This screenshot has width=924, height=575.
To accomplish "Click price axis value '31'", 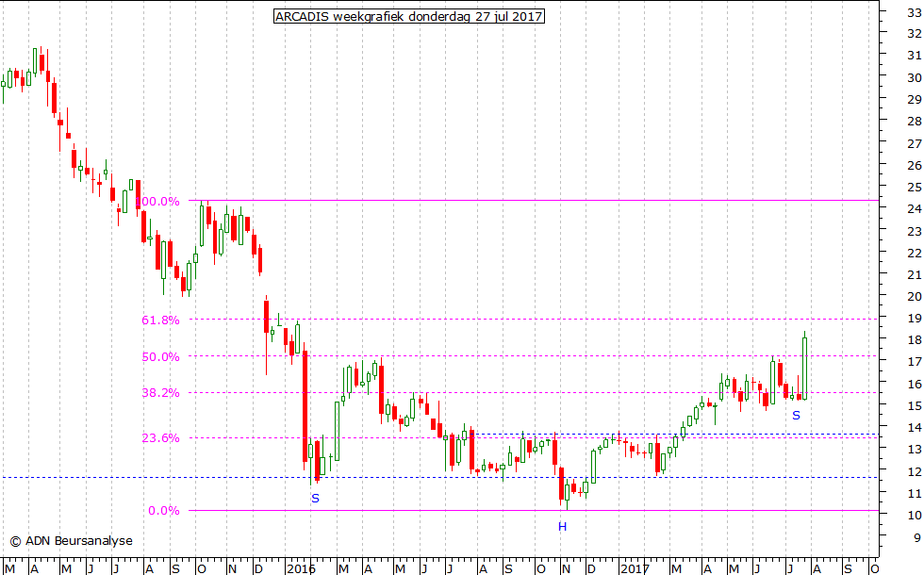I will (x=914, y=56).
